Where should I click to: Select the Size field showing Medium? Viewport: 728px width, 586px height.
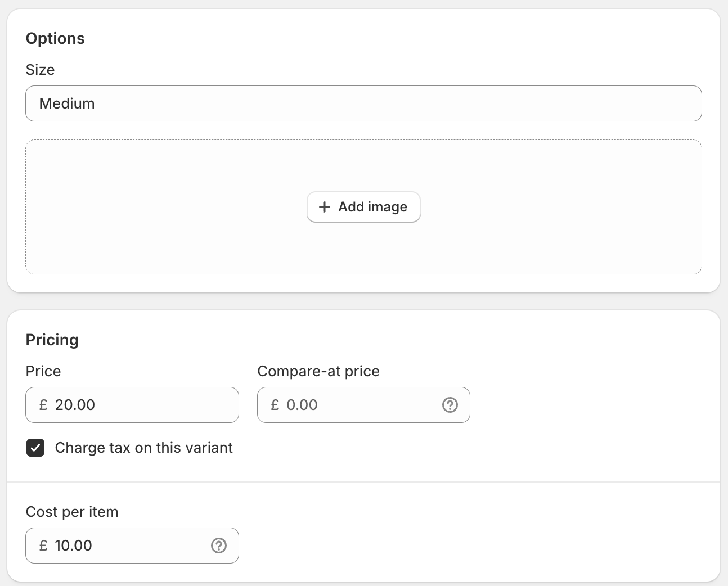pyautogui.click(x=363, y=103)
